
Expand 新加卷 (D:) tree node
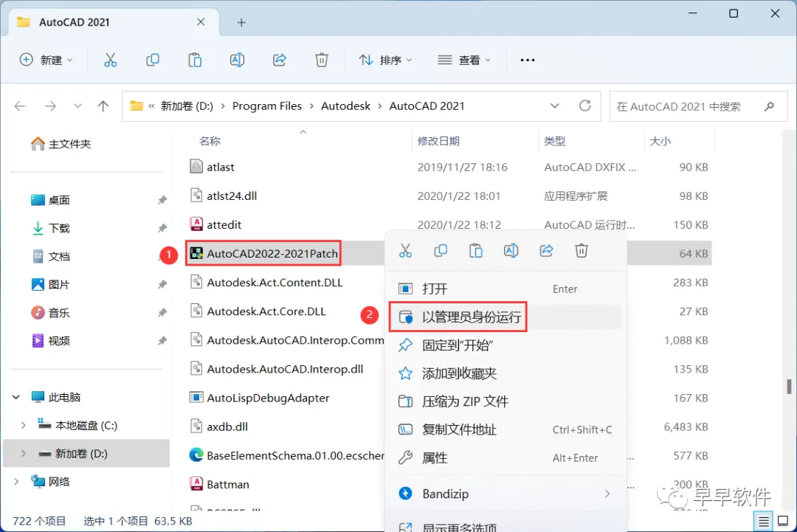click(24, 453)
